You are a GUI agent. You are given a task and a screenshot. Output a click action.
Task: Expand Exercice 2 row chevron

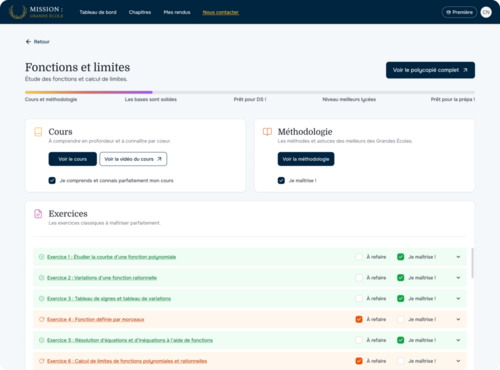click(x=458, y=278)
